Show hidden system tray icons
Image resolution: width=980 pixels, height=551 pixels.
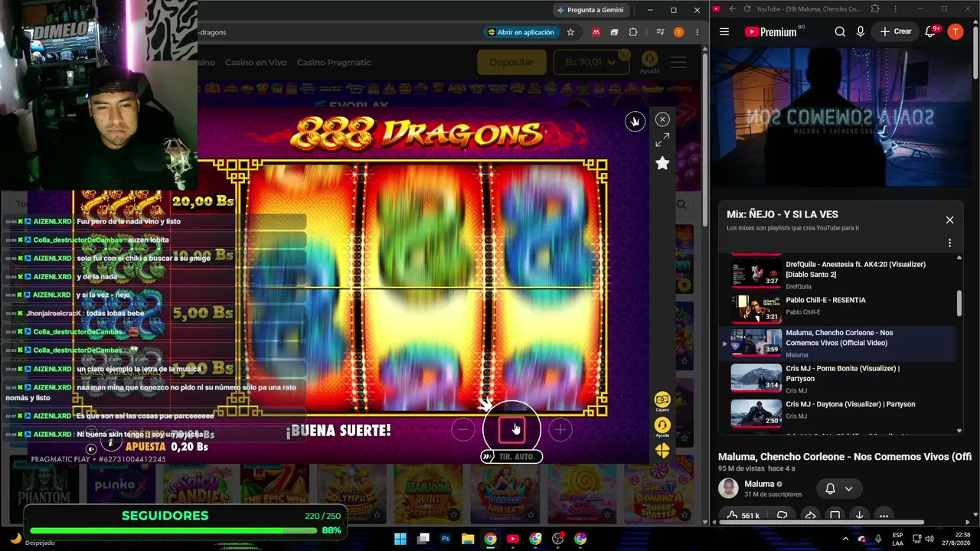845,539
